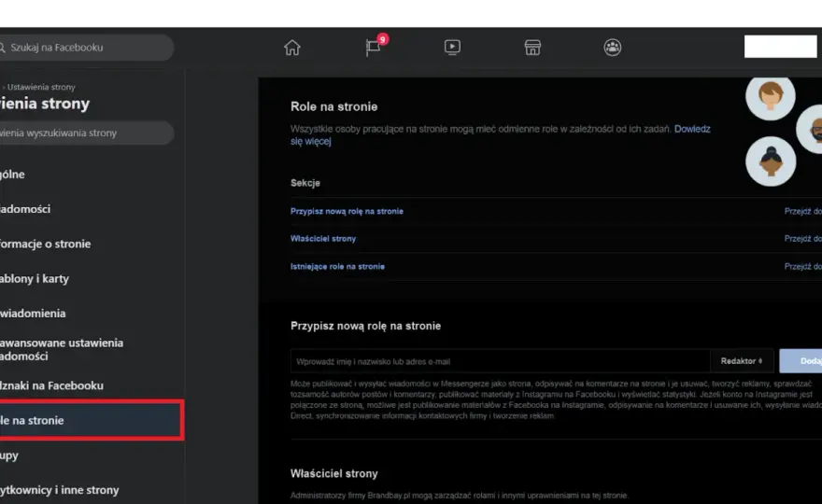The height and width of the screenshot is (504, 822).
Task: Click the page settings search field
Action: pos(87,133)
